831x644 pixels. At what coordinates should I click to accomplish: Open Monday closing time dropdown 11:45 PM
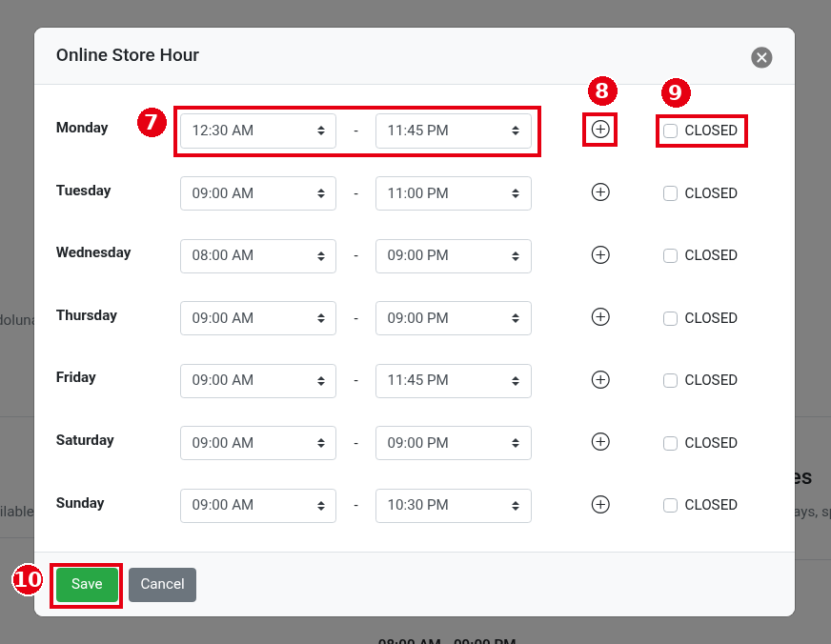coord(453,131)
